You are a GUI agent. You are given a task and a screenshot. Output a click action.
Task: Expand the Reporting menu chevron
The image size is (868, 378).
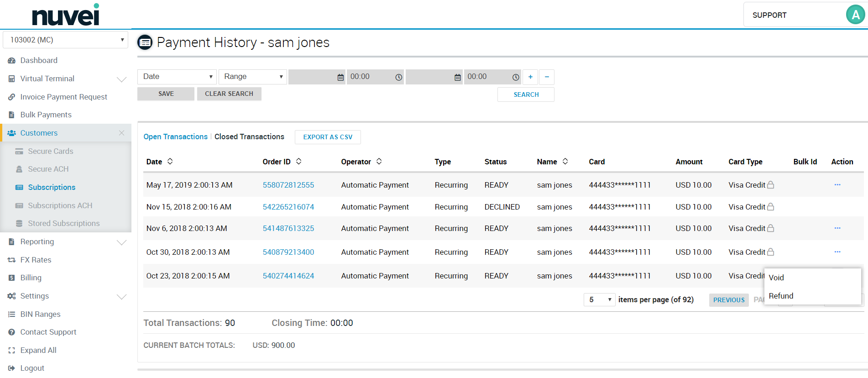tap(121, 242)
